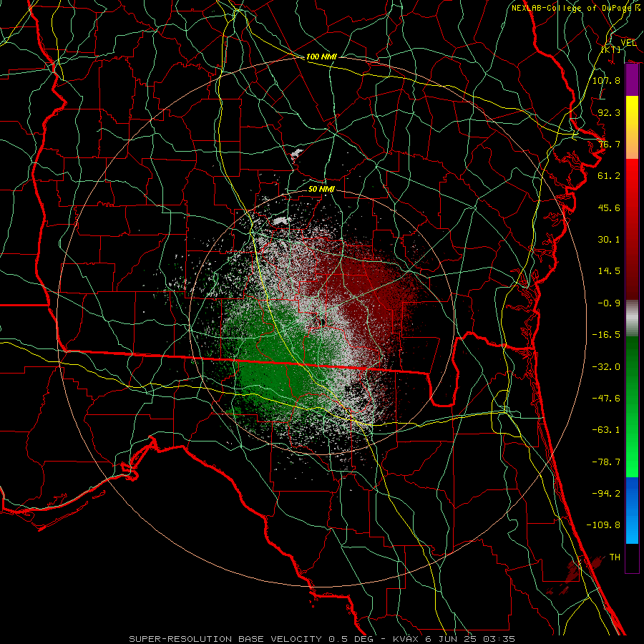Click the 50 NMI range ring label
Screen dimensions: 644x644
(x=321, y=189)
